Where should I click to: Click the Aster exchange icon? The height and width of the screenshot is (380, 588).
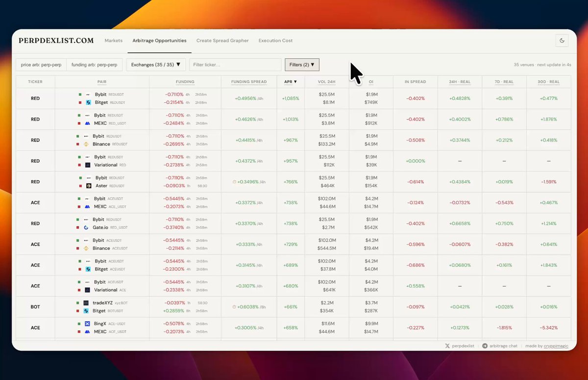tap(90, 186)
